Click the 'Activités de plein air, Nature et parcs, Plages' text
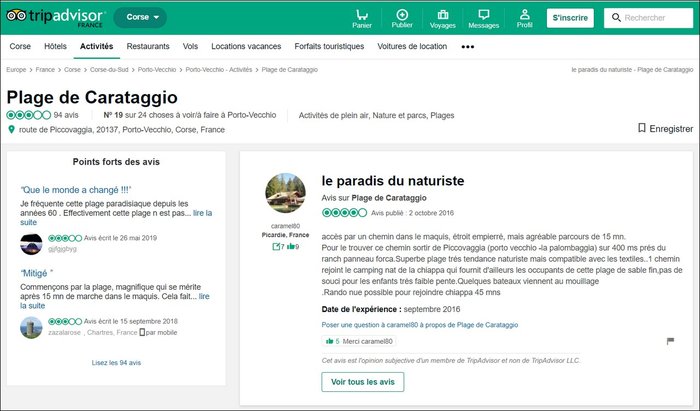Image resolution: width=700 pixels, height=411 pixels. pos(376,116)
